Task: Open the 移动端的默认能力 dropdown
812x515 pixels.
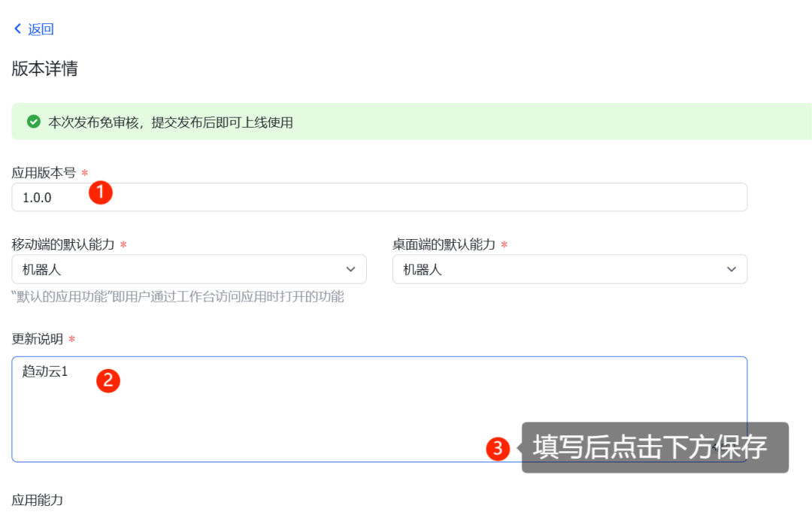Action: [188, 268]
